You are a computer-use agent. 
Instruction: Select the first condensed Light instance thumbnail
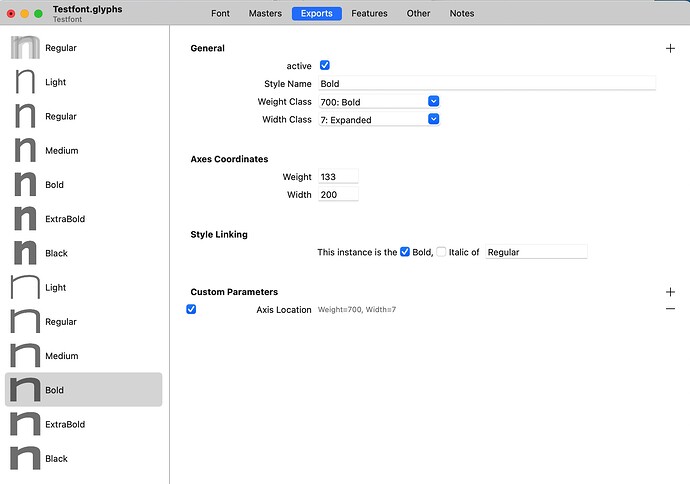coord(25,82)
